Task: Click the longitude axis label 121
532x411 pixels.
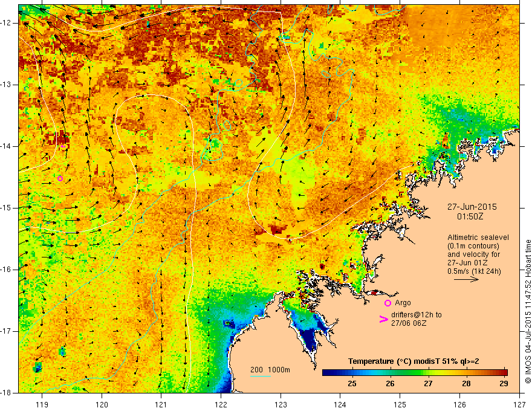Action: (161, 404)
